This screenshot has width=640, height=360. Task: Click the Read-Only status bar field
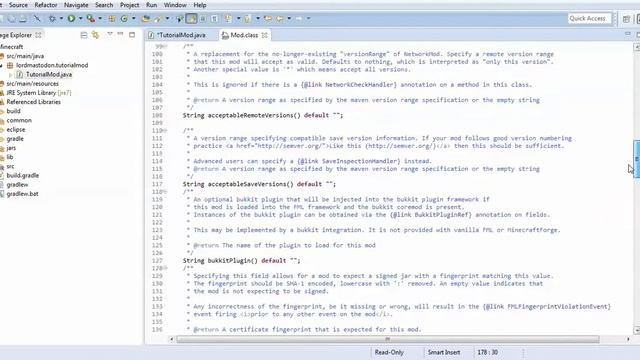point(389,352)
